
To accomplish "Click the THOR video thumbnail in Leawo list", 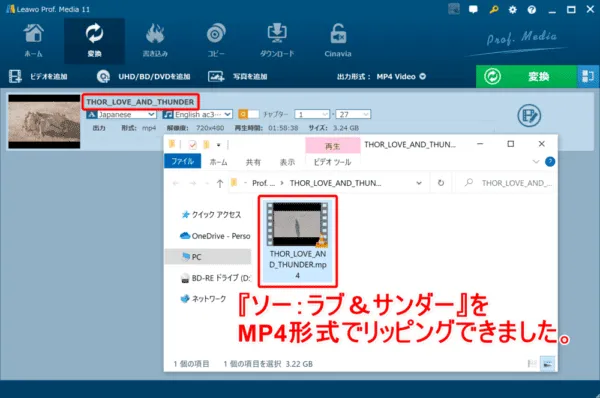I will pyautogui.click(x=44, y=122).
